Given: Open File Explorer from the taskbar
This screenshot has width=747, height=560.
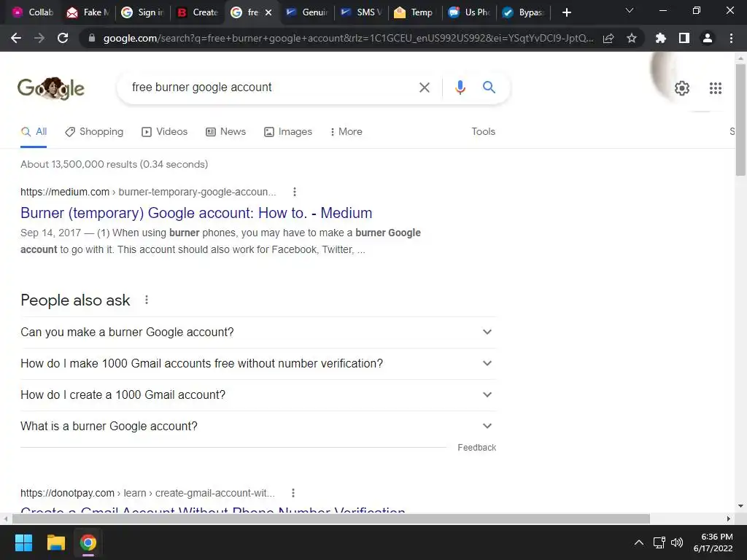Looking at the screenshot, I should click(x=55, y=542).
